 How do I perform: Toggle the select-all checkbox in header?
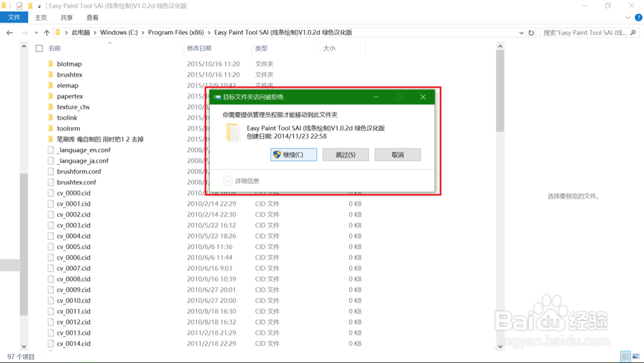(x=39, y=48)
